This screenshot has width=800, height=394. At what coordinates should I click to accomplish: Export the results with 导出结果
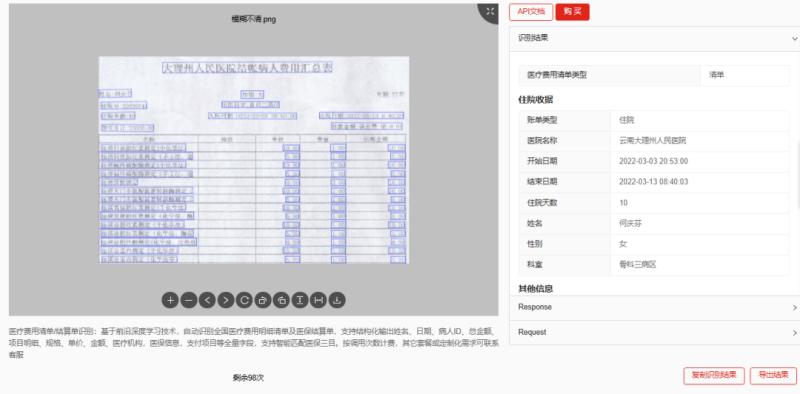(x=773, y=376)
